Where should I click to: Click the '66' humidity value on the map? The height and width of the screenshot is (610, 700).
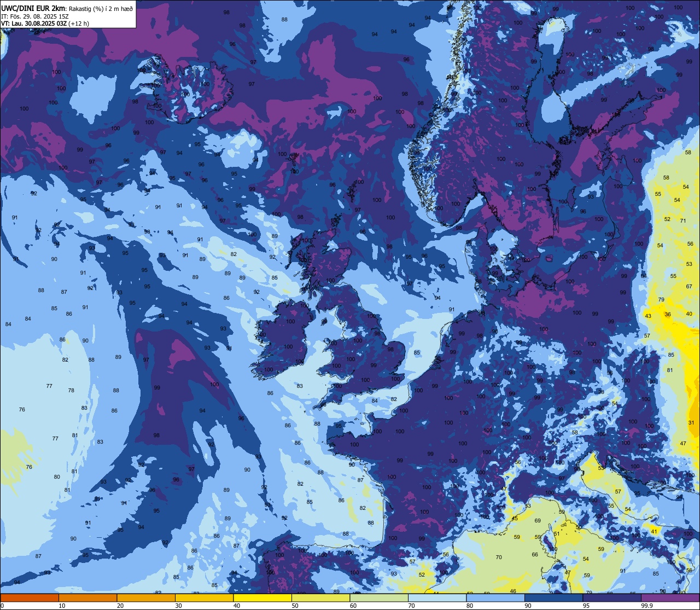535,555
